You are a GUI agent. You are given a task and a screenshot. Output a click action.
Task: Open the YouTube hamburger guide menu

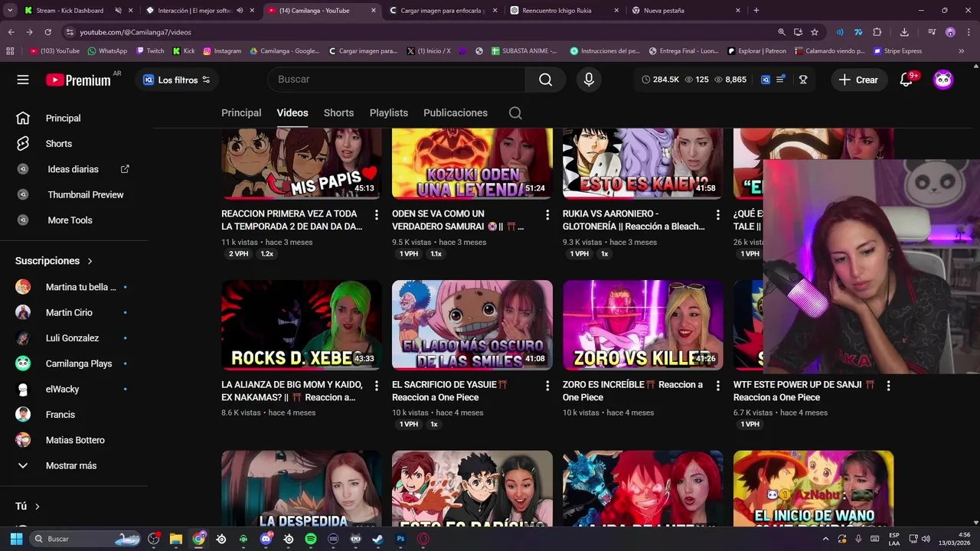[x=23, y=80]
